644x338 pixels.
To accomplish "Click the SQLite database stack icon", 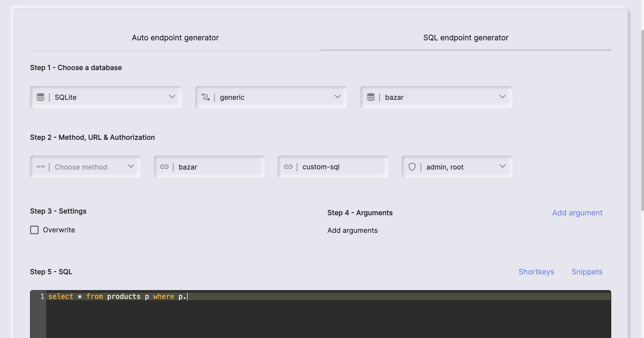I will point(41,97).
